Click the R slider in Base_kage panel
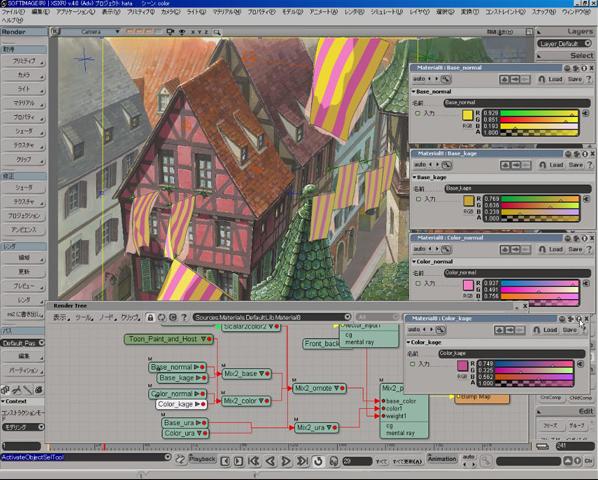This screenshot has height=480, width=598. 540,199
